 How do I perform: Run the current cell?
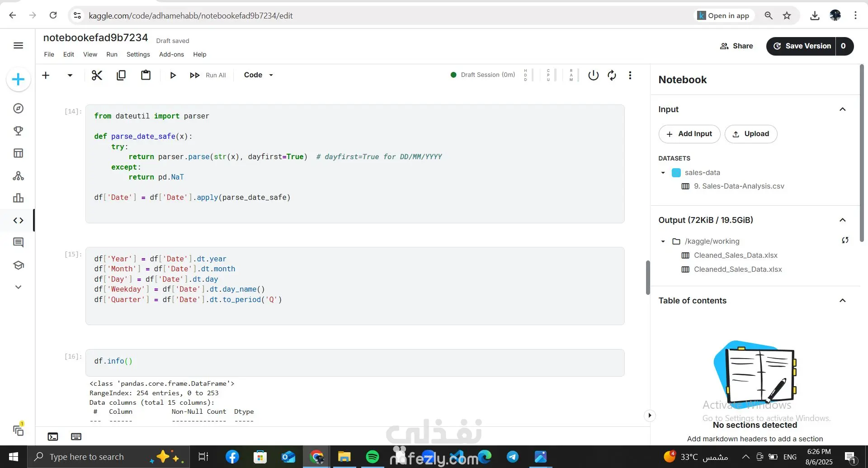(x=173, y=75)
